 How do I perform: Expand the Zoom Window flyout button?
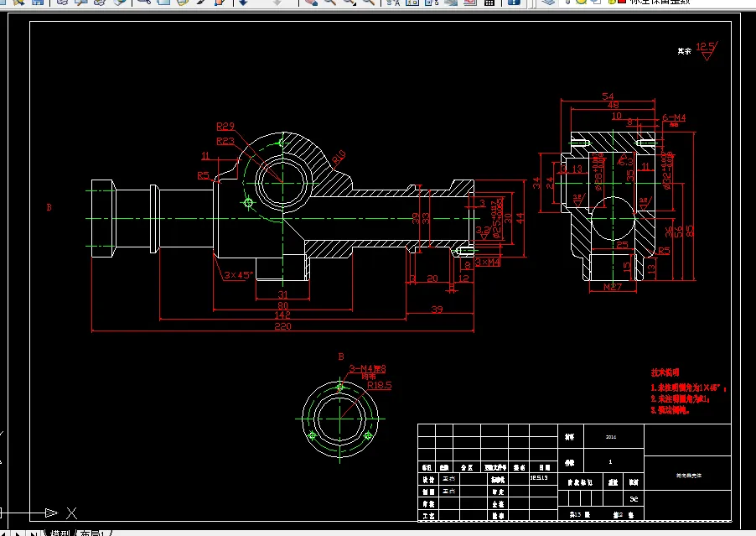pos(350,2)
